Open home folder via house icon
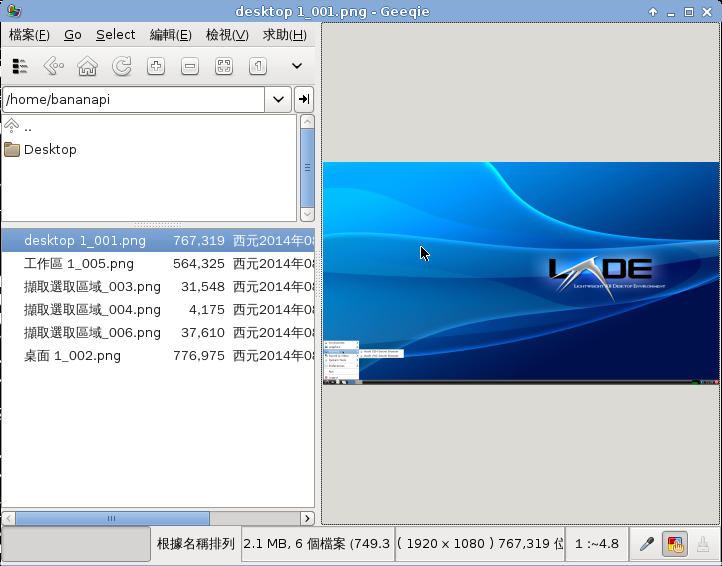Image resolution: width=722 pixels, height=566 pixels. point(87,66)
